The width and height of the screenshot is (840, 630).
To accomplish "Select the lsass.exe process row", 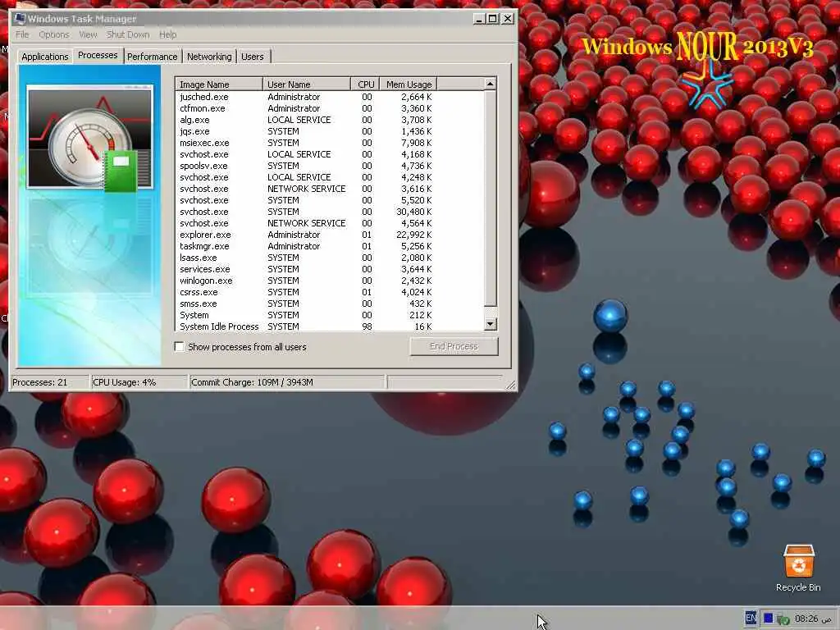I will (x=330, y=258).
